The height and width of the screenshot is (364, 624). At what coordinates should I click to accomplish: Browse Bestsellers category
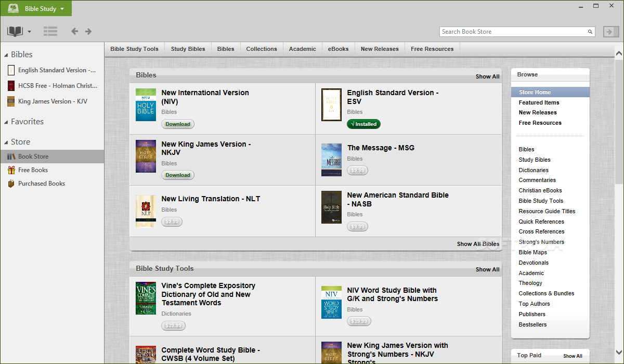[x=532, y=324]
